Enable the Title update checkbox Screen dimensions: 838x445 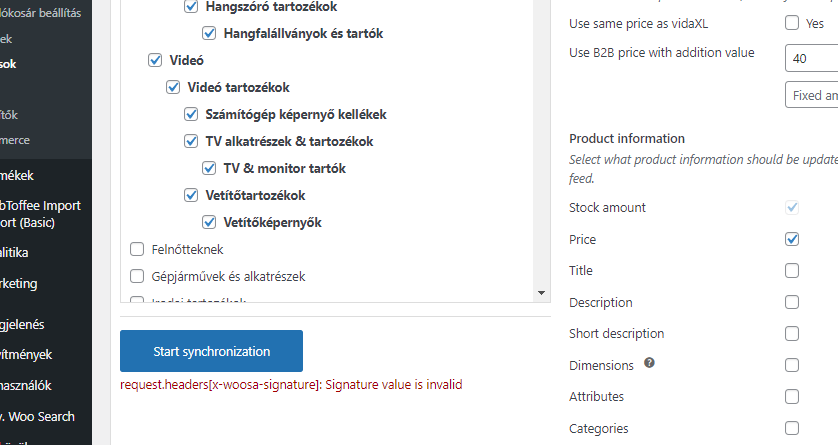click(792, 270)
